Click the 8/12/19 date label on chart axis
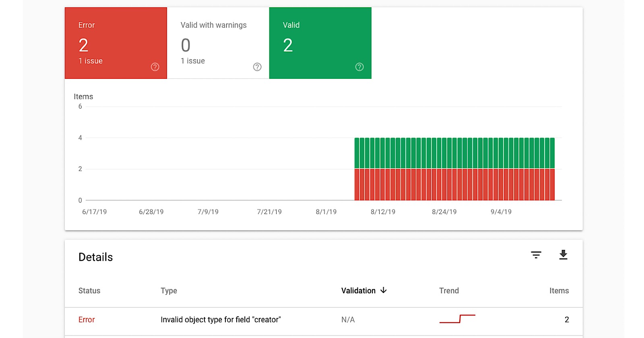This screenshot has width=644, height=338. tap(383, 212)
